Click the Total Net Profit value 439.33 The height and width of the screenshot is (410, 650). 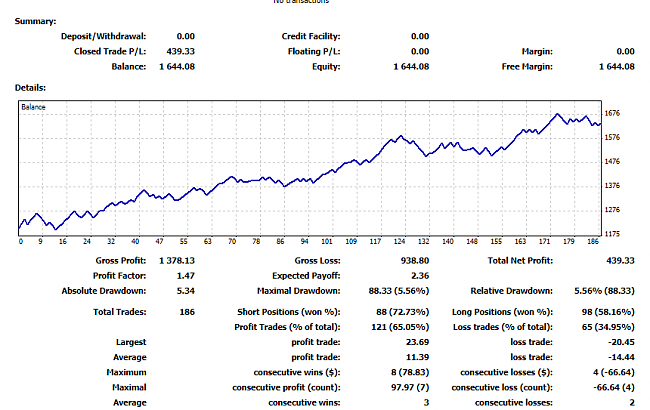[x=620, y=261]
